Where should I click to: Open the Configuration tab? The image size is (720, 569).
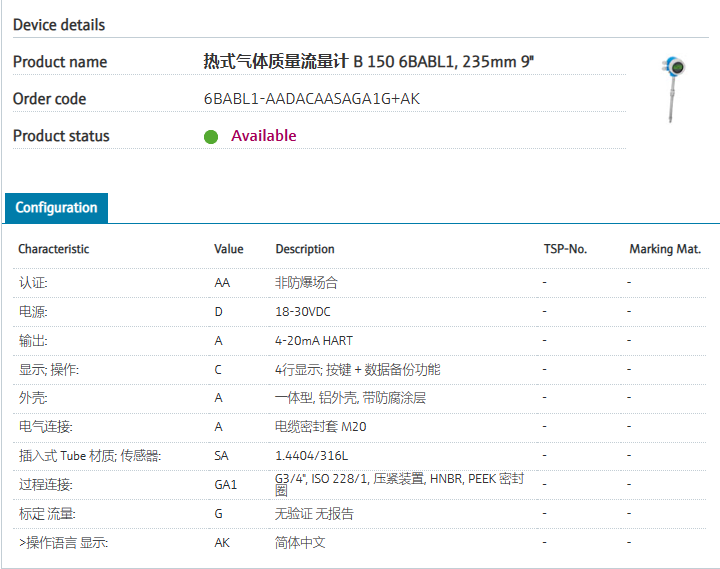pyautogui.click(x=56, y=208)
